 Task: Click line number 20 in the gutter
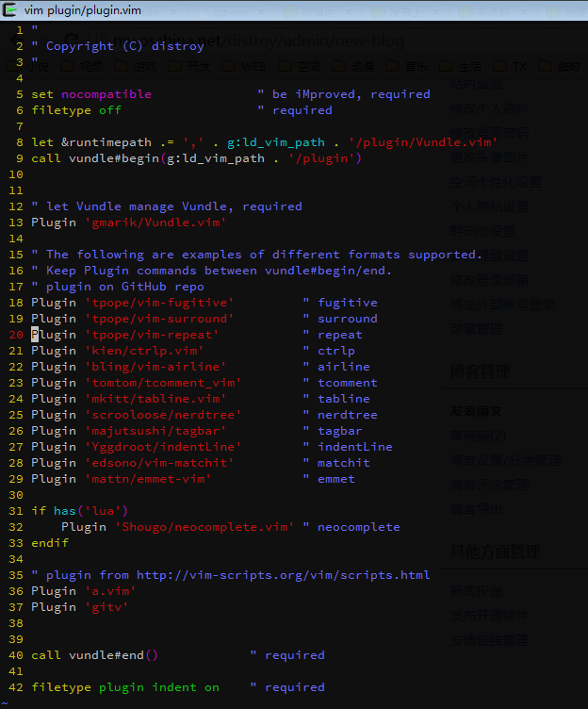16,335
